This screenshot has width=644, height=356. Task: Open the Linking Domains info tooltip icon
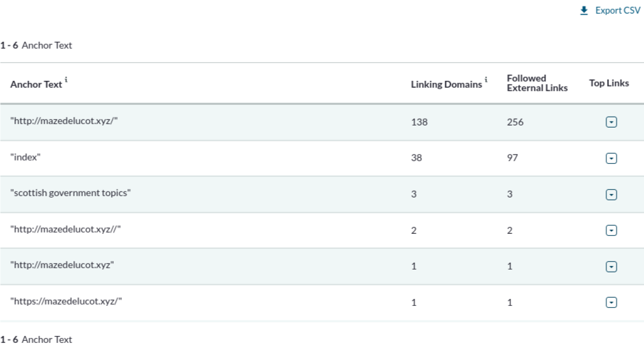click(x=486, y=80)
